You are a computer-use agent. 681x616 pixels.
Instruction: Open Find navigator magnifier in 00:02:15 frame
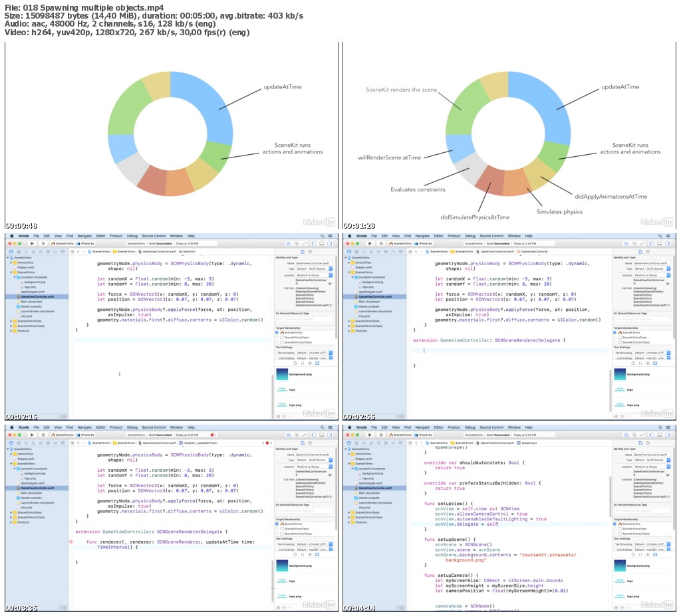pyautogui.click(x=26, y=252)
